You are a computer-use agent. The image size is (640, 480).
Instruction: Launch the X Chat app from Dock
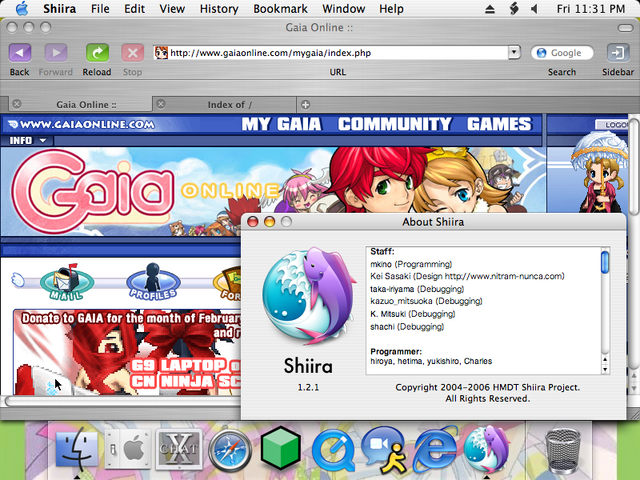pos(179,448)
